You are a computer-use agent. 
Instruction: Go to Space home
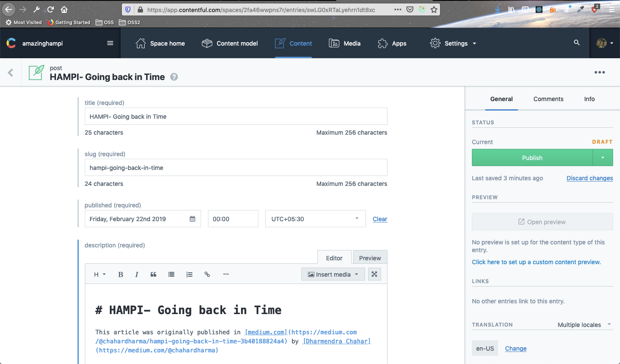[160, 43]
